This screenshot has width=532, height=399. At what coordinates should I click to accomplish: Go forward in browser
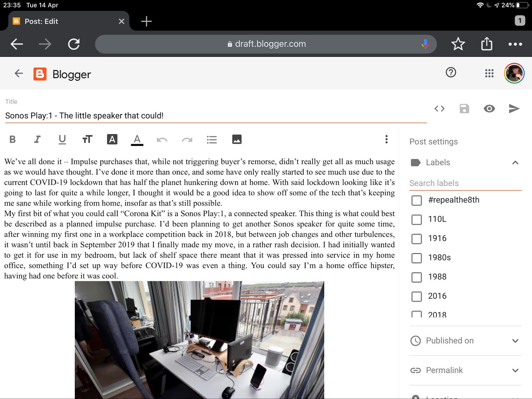tap(45, 44)
